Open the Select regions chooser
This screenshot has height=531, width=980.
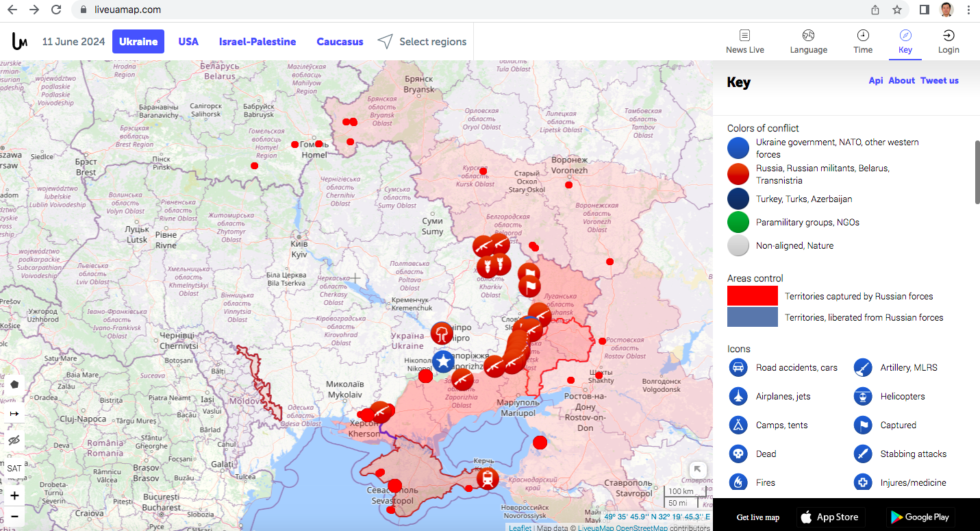point(423,42)
